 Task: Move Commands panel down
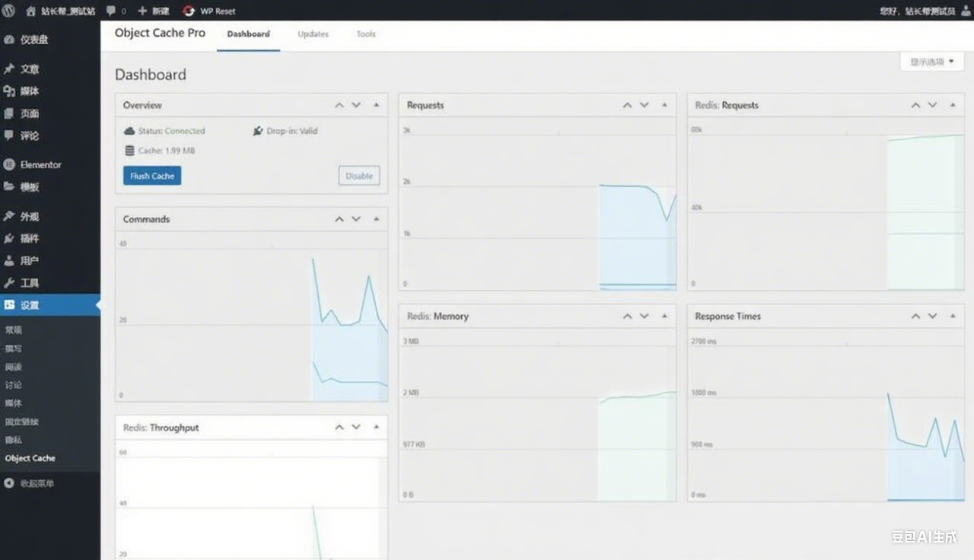pos(356,219)
